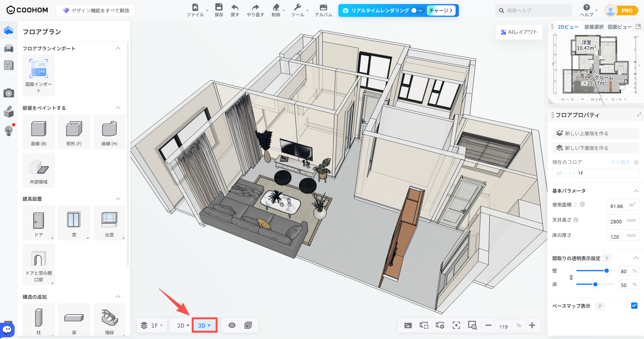Collapse the フロアプランインポート section

(x=118, y=48)
